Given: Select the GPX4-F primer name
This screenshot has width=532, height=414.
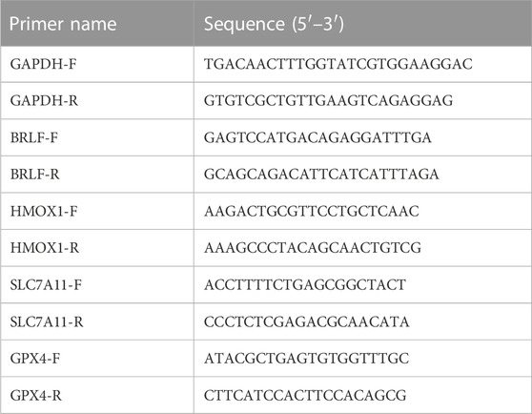Looking at the screenshot, I should pos(35,359).
